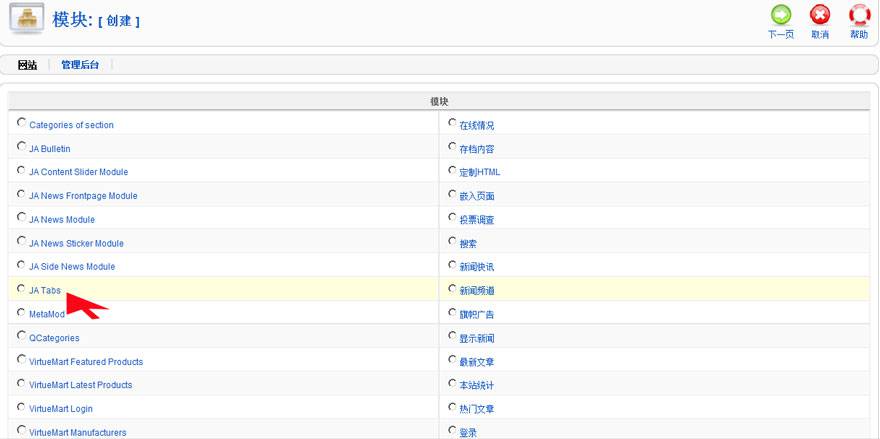Switch to the 网站 tab
The image size is (880, 439).
pos(28,65)
